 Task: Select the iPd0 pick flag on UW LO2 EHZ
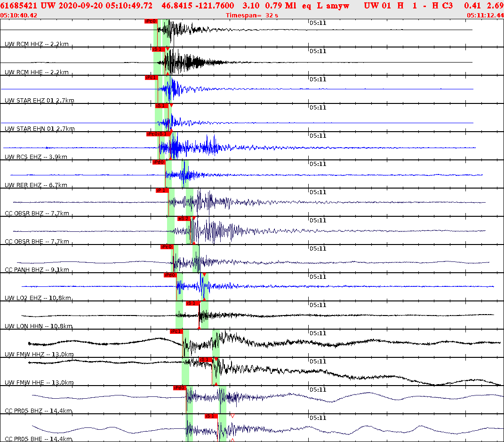click(171, 276)
